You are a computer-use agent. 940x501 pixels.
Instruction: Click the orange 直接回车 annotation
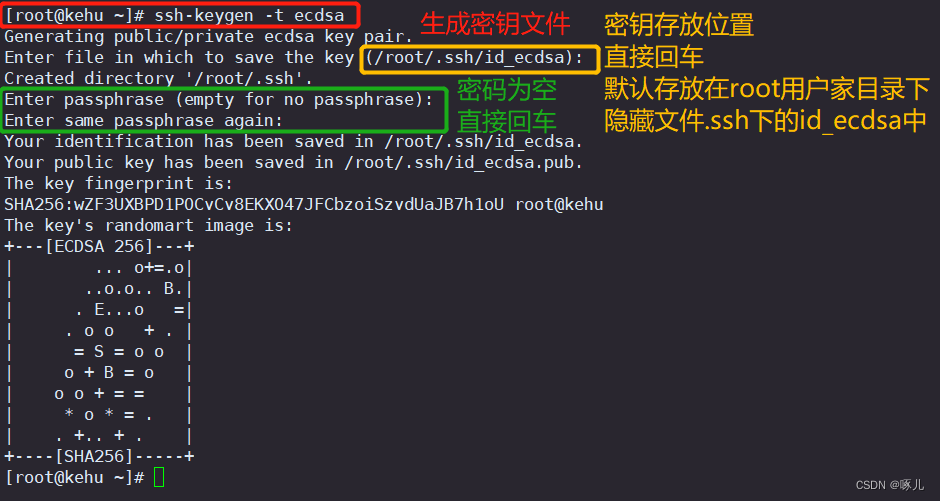(x=654, y=56)
